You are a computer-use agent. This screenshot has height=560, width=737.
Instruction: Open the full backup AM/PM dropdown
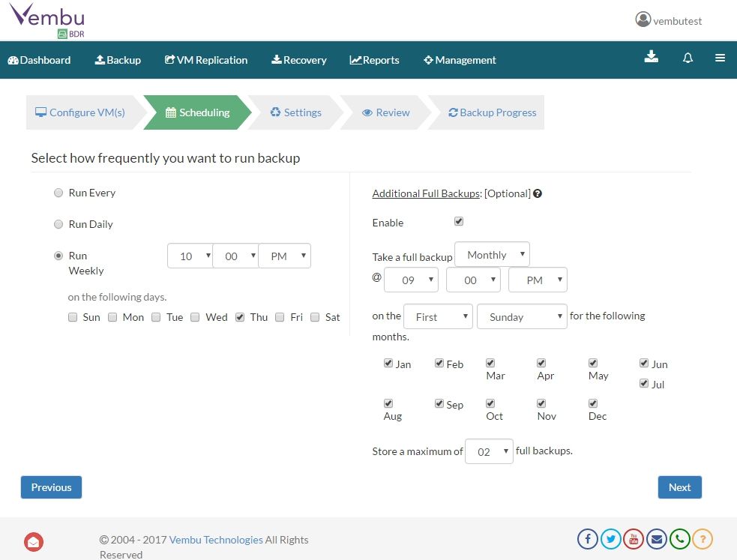click(538, 280)
